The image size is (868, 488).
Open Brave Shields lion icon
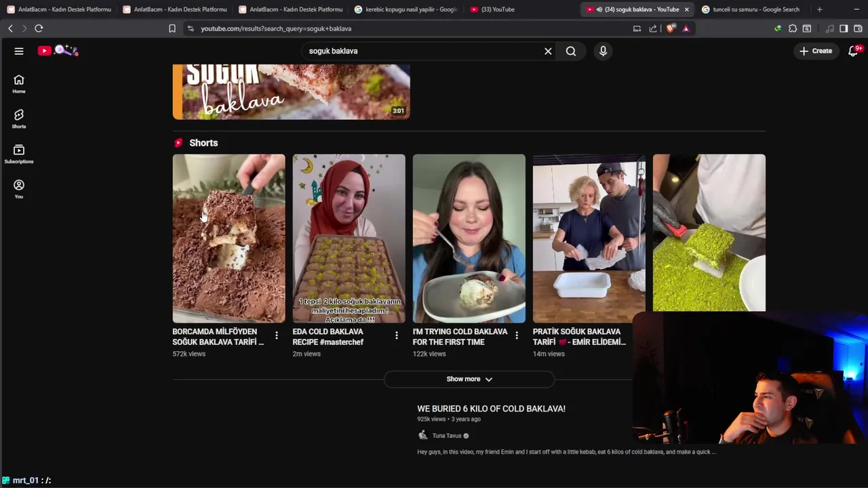coord(671,28)
